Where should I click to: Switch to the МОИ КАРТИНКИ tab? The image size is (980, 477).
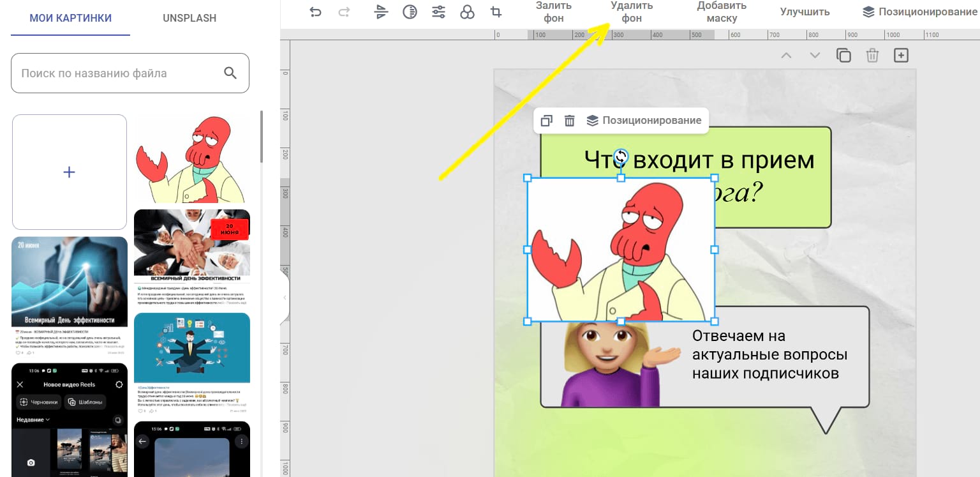(x=71, y=18)
